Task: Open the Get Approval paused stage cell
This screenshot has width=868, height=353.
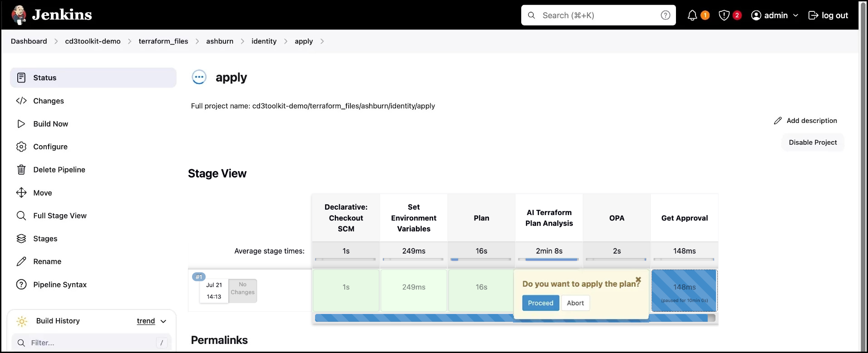Action: (x=684, y=291)
